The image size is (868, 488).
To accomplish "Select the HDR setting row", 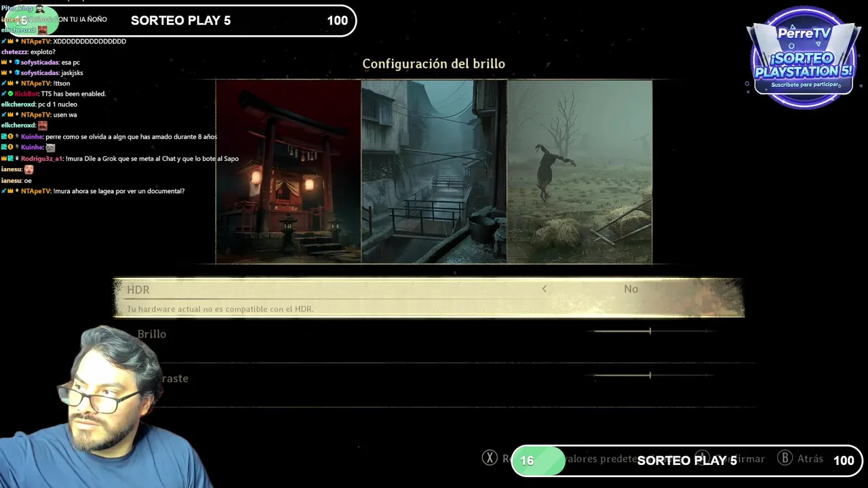I will (429, 297).
